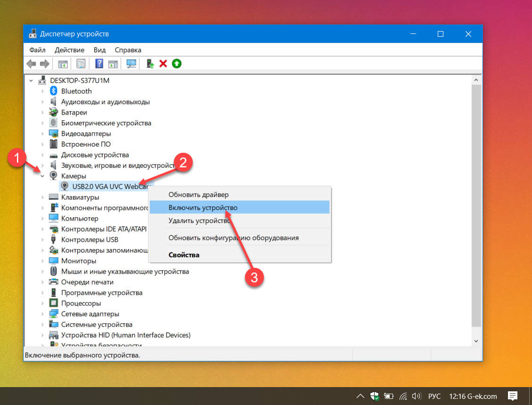Screen dimensions: 532x405
Task: Expand the Компьютер category
Action: 42,218
